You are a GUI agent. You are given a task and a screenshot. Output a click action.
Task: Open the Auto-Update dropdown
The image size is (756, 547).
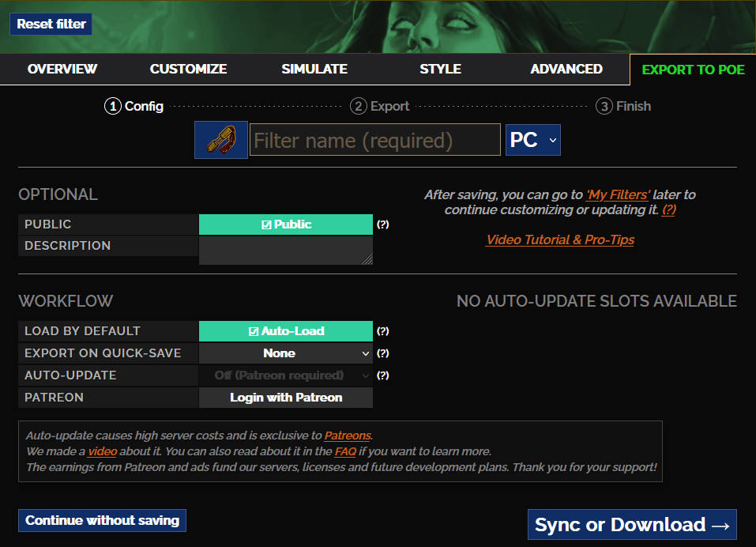pos(286,375)
